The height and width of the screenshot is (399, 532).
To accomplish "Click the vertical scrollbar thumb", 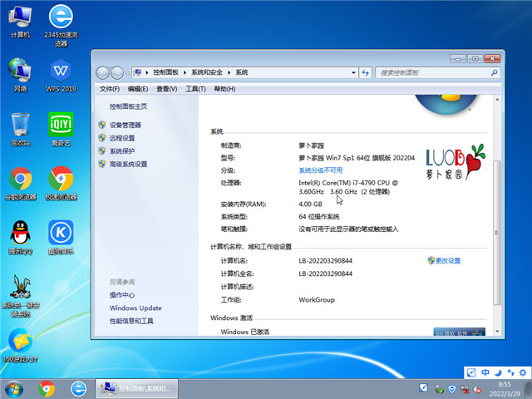I will 497,233.
